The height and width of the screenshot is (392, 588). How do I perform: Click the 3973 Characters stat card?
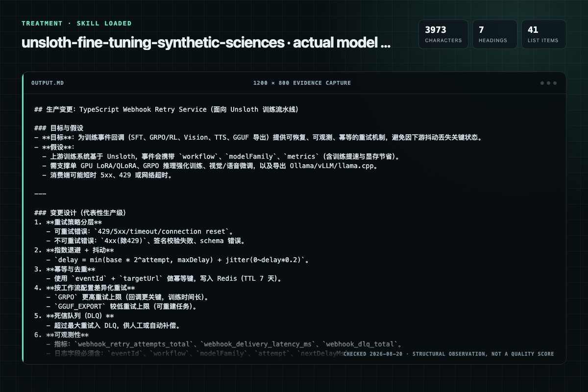(x=443, y=34)
